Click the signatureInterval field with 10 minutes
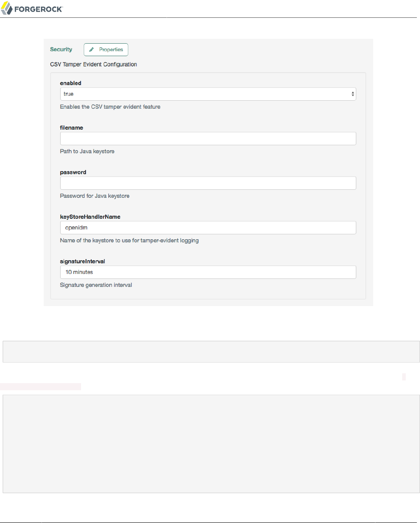 pos(208,272)
